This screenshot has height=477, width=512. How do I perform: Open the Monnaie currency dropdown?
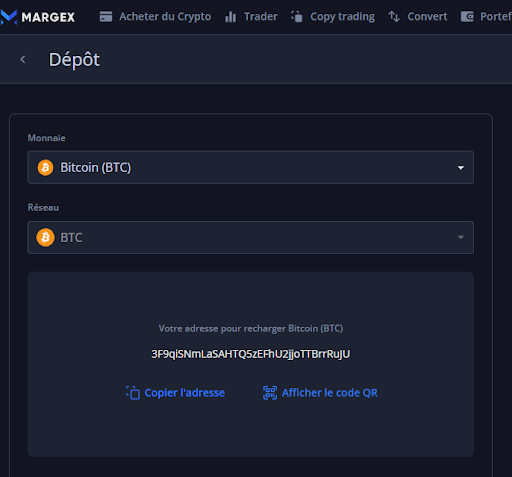(250, 167)
